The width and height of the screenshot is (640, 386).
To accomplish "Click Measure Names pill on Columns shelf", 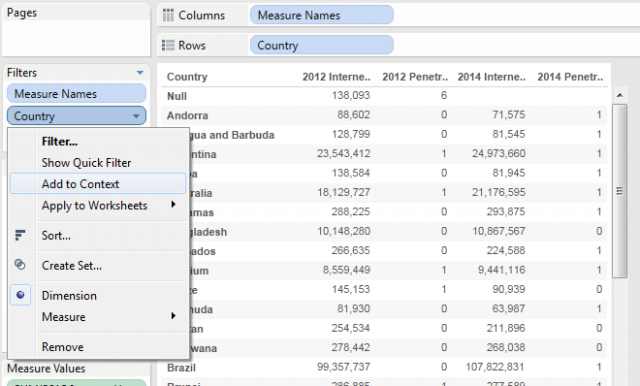I will pos(322,16).
